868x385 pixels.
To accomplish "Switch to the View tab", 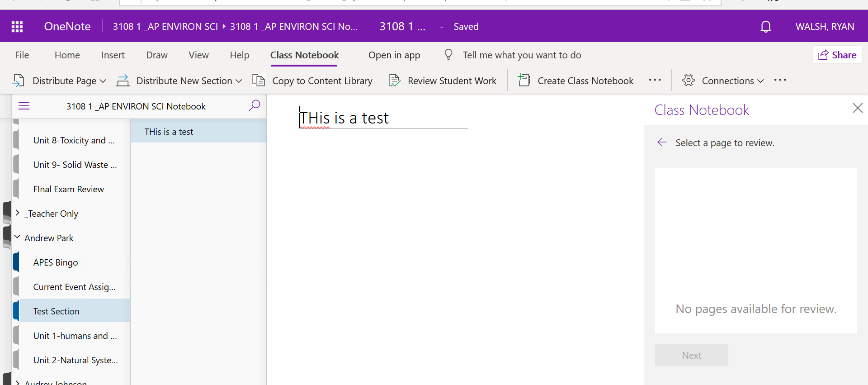I will click(199, 55).
